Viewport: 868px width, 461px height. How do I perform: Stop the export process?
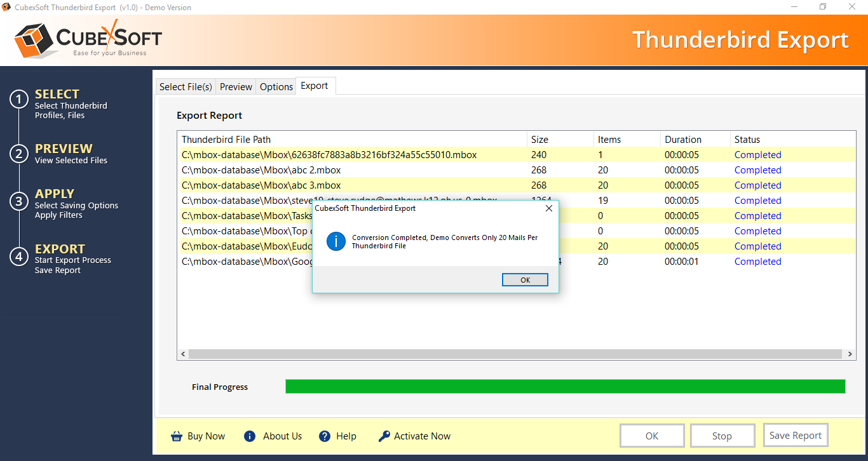pyautogui.click(x=722, y=436)
